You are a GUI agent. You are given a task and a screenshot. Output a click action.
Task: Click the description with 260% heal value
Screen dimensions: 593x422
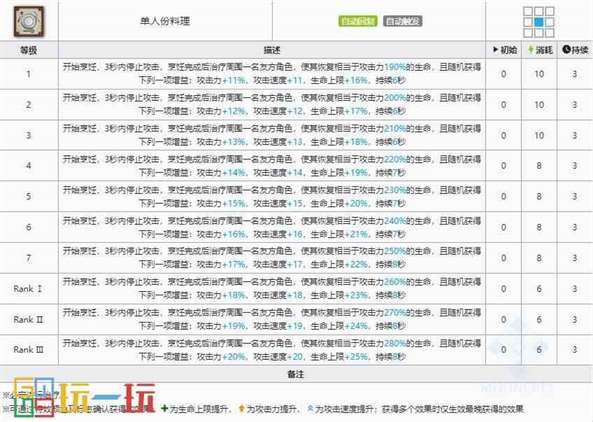point(272,289)
